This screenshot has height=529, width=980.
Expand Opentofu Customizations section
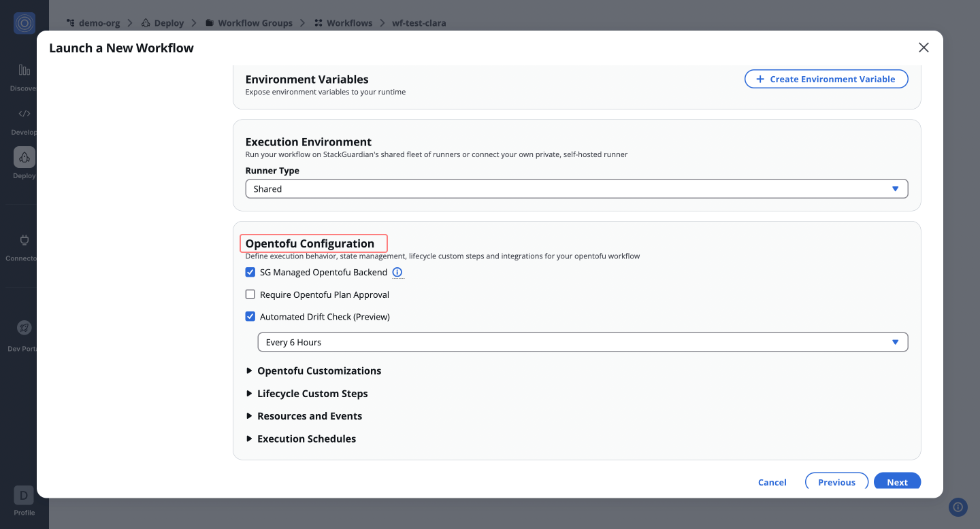313,371
